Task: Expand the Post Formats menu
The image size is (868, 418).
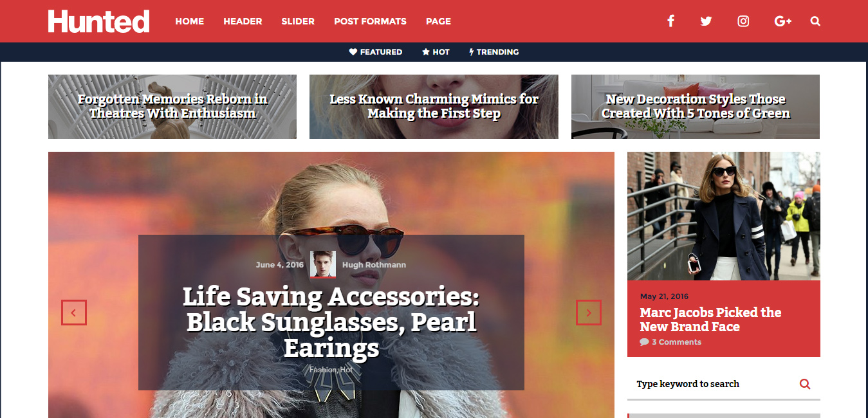Action: pyautogui.click(x=370, y=21)
